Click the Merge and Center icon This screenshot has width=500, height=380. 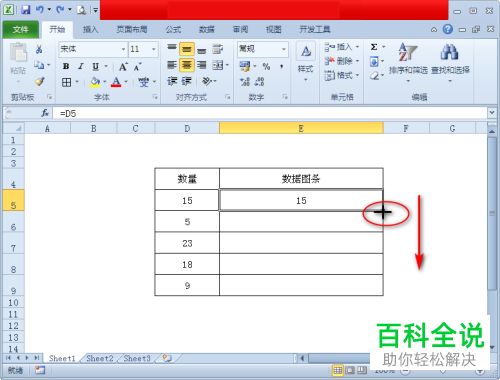click(x=218, y=65)
